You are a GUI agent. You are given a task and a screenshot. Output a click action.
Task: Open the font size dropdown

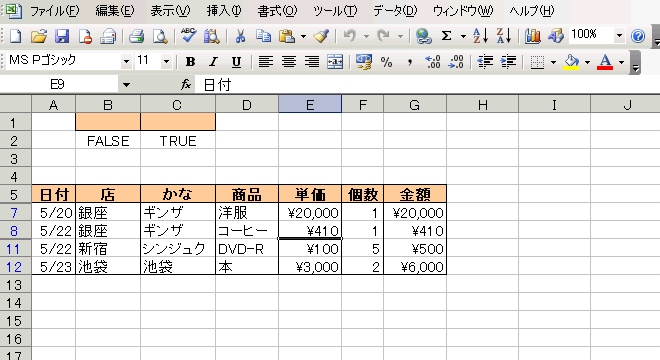166,62
